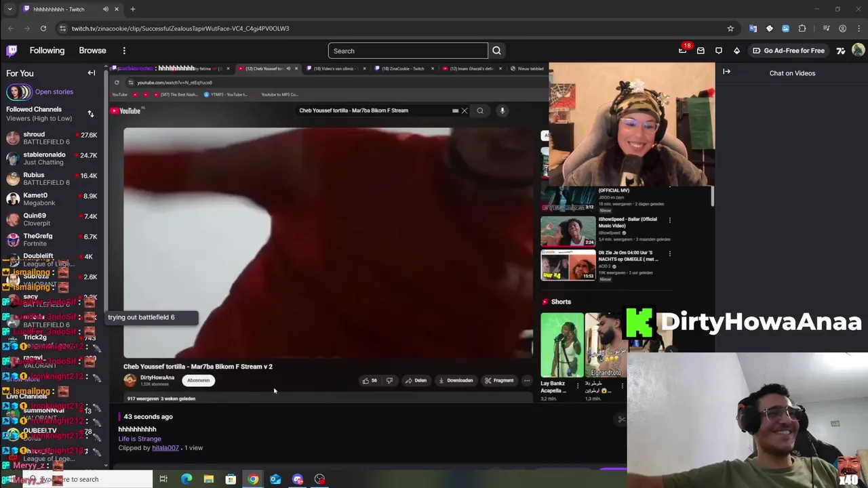The image size is (868, 488).
Task: Open the Whispers speech bubble icon
Action: (719, 51)
